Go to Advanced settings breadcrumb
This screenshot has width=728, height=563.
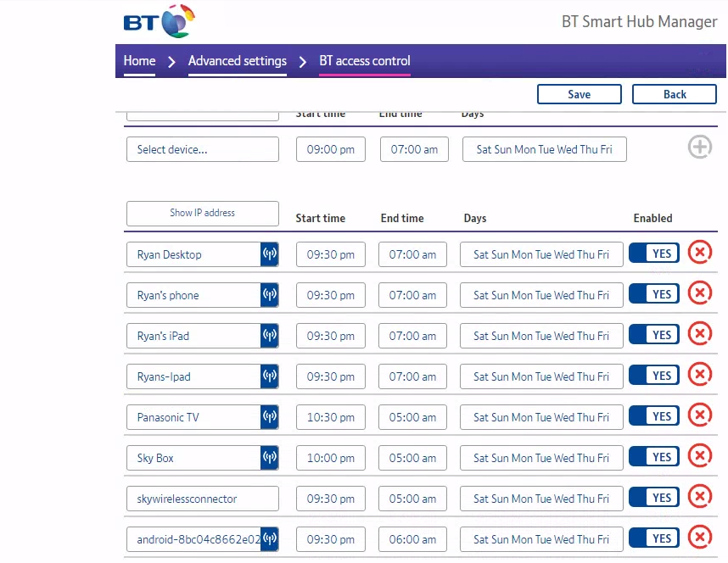point(238,61)
